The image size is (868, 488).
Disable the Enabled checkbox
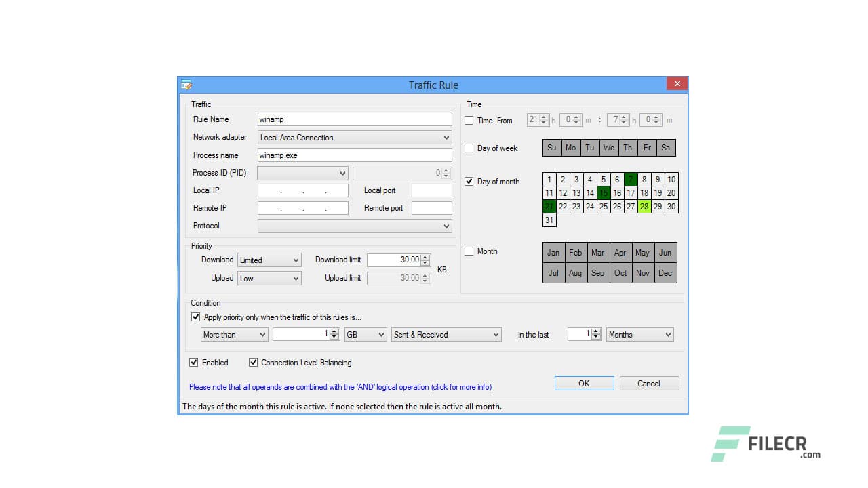click(194, 362)
